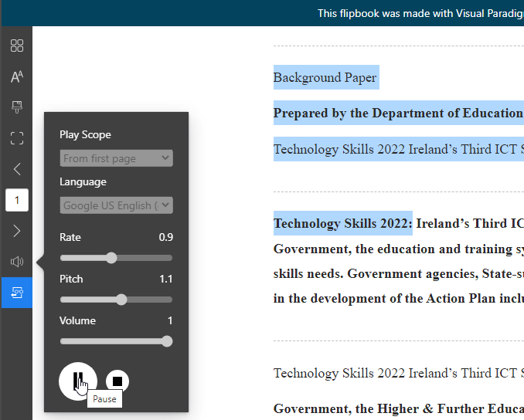This screenshot has height=420, width=524.
Task: Enter fullscreen mode
Action: pos(16,138)
